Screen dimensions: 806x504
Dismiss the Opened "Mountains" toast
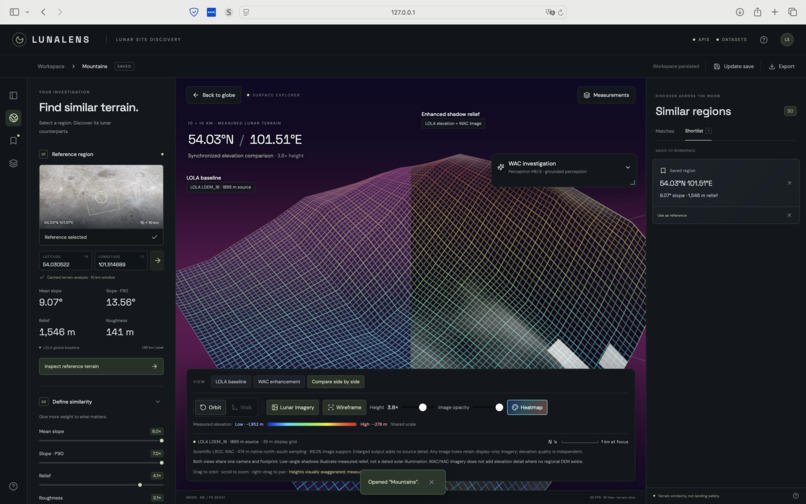tap(431, 482)
